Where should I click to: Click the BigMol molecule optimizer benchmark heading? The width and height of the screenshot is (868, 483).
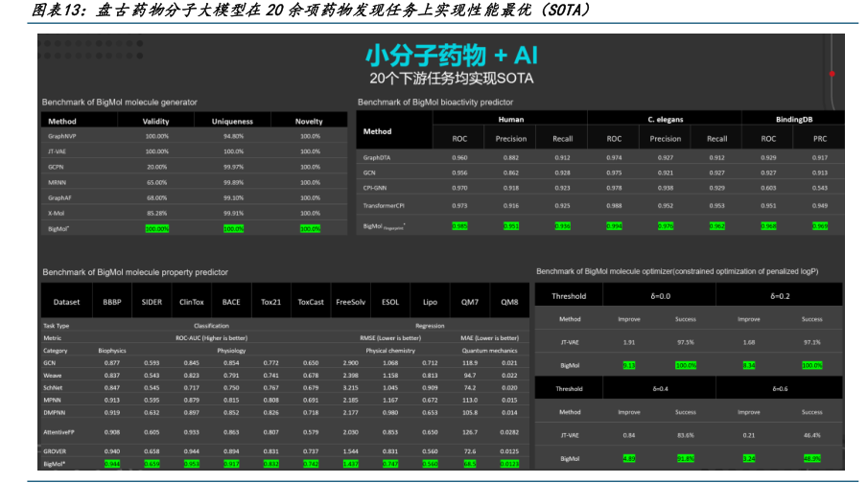coord(677,271)
